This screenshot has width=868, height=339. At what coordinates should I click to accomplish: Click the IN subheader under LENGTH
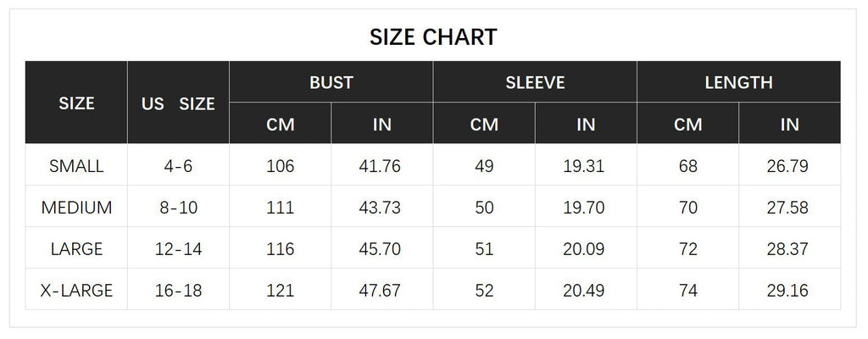tap(789, 125)
